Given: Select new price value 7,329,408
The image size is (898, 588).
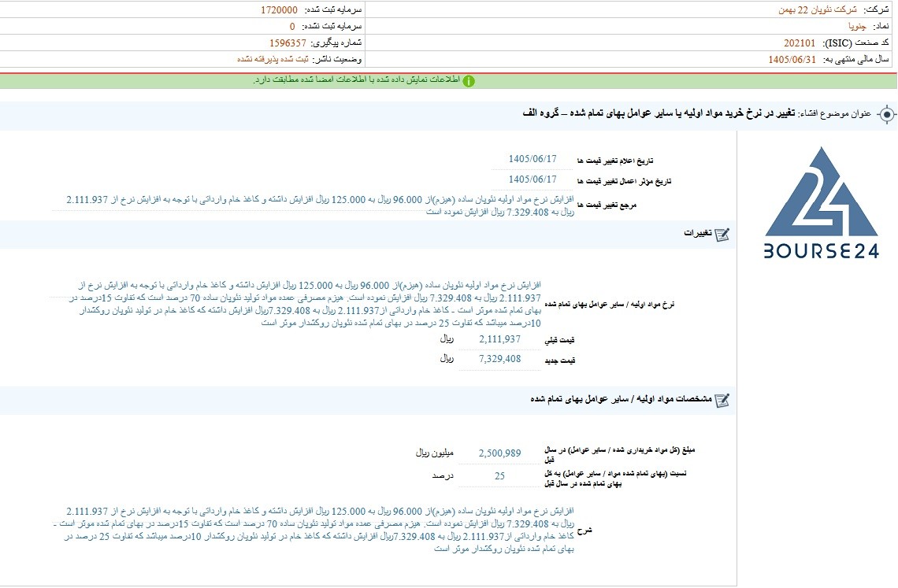Looking at the screenshot, I should [x=499, y=360].
